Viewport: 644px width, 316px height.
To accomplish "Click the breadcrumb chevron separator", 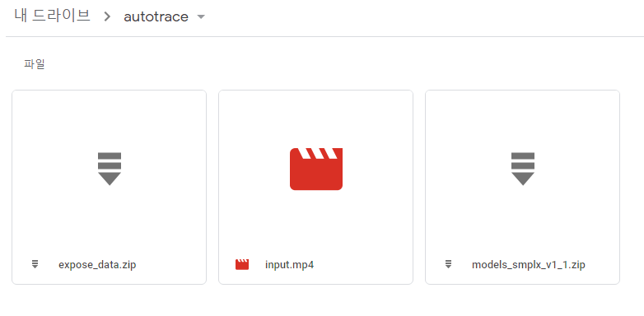I will 108,16.
